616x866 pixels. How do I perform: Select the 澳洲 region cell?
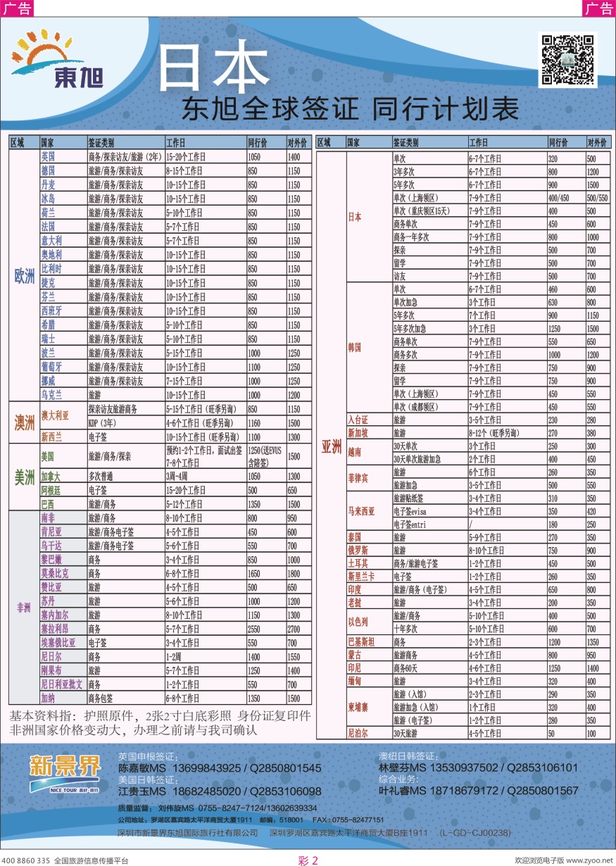tap(24, 422)
